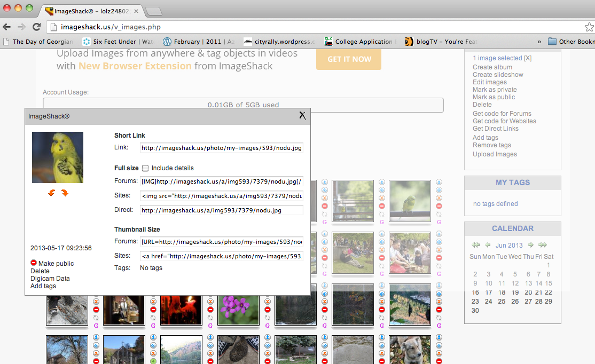The height and width of the screenshot is (364, 595).
Task: Click the 0.01GB of 5GB usage bar
Action: pos(243,105)
